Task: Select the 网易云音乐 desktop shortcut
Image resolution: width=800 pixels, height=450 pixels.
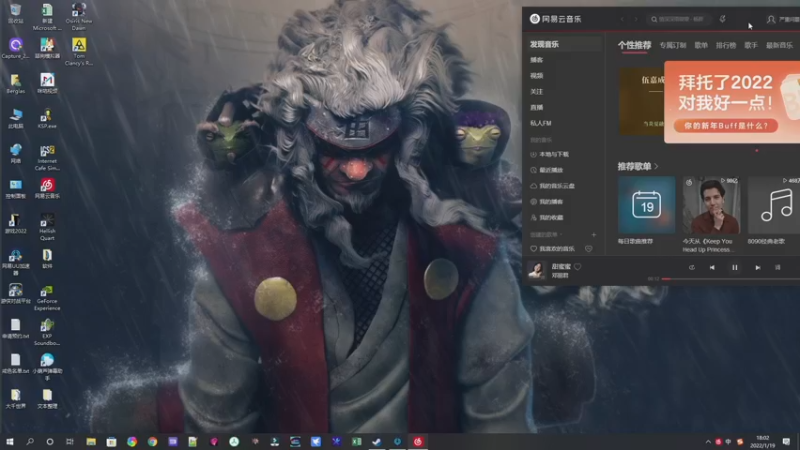Action: pyautogui.click(x=47, y=188)
